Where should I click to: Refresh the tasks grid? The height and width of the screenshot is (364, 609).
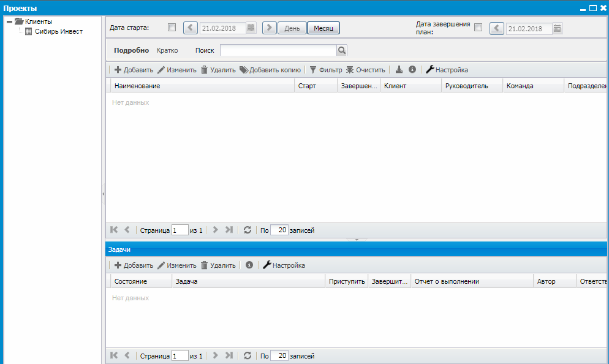[x=248, y=355]
